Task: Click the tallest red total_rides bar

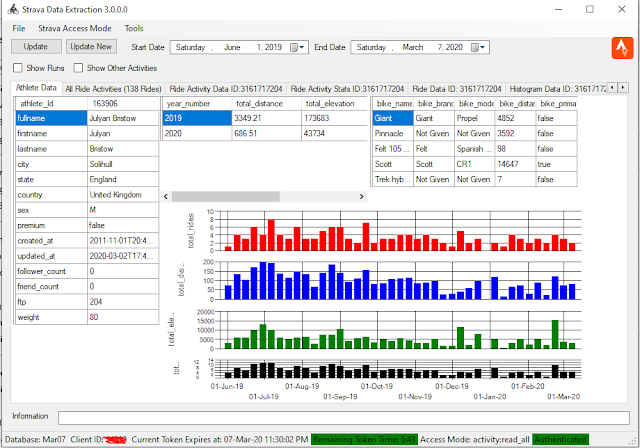Action: (271, 235)
